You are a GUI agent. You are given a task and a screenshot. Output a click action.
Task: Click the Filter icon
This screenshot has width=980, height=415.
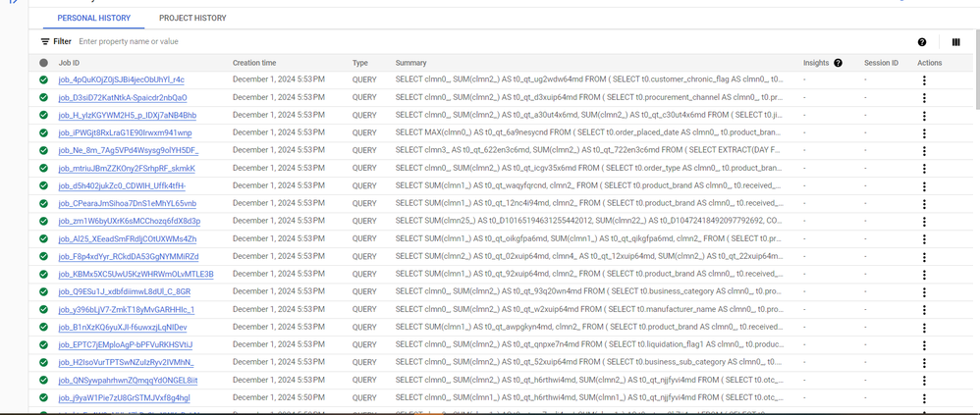45,42
